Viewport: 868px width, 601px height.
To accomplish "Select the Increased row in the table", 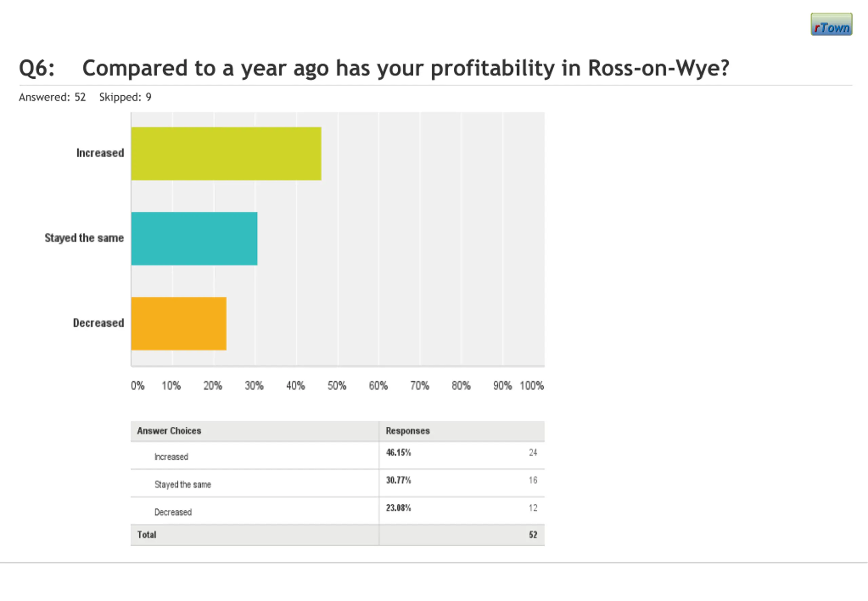I will point(171,457).
